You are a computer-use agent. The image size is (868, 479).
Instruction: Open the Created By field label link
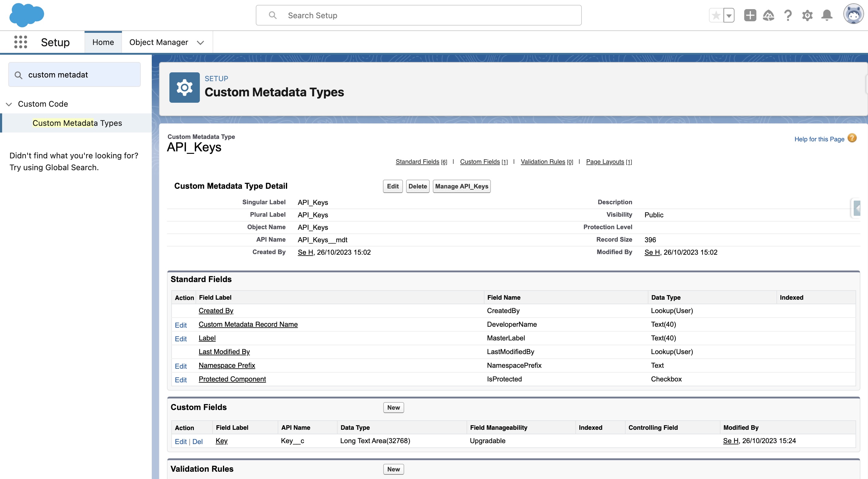216,311
